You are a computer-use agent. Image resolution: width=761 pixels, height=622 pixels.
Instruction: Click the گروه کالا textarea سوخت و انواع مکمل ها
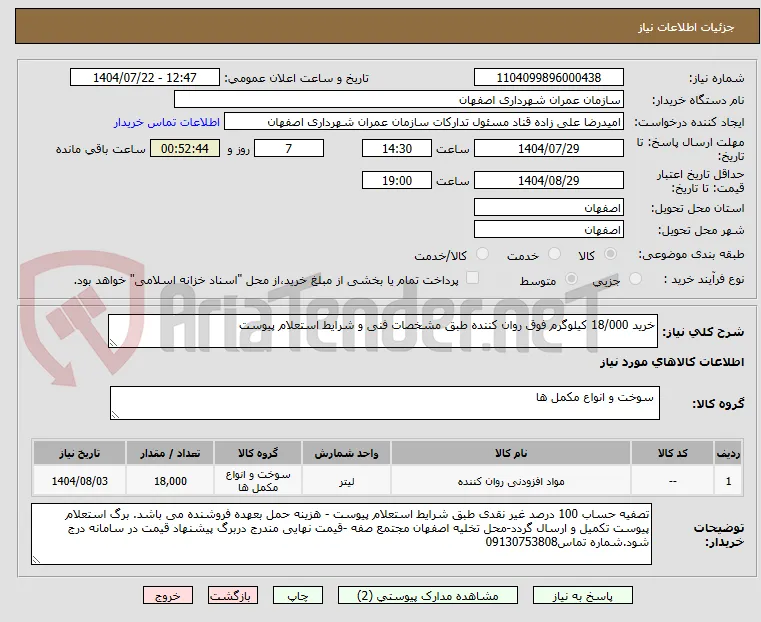click(x=384, y=403)
